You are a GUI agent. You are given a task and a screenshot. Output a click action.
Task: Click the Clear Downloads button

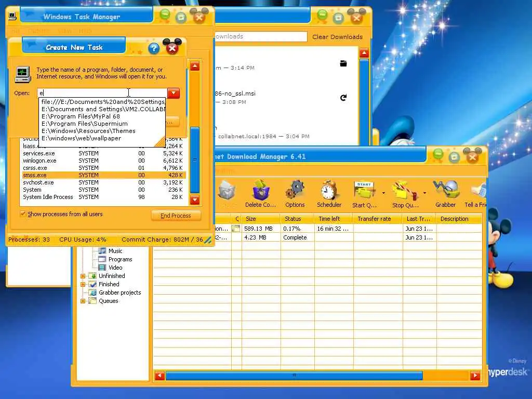click(x=337, y=37)
